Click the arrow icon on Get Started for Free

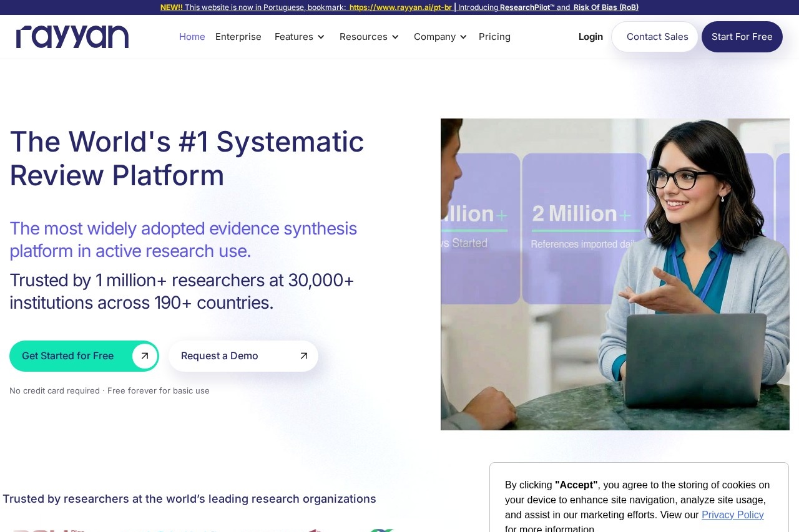(x=145, y=356)
